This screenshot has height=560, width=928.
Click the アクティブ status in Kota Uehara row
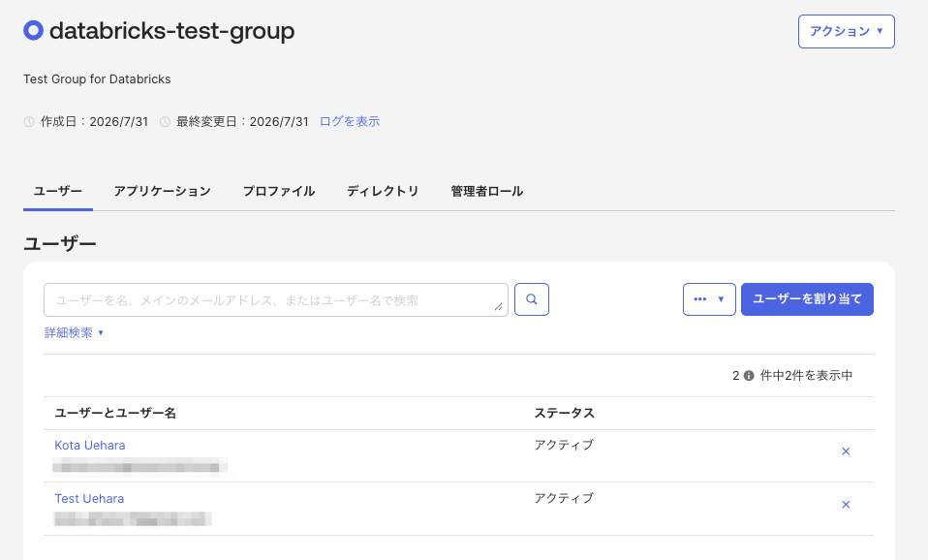click(564, 445)
